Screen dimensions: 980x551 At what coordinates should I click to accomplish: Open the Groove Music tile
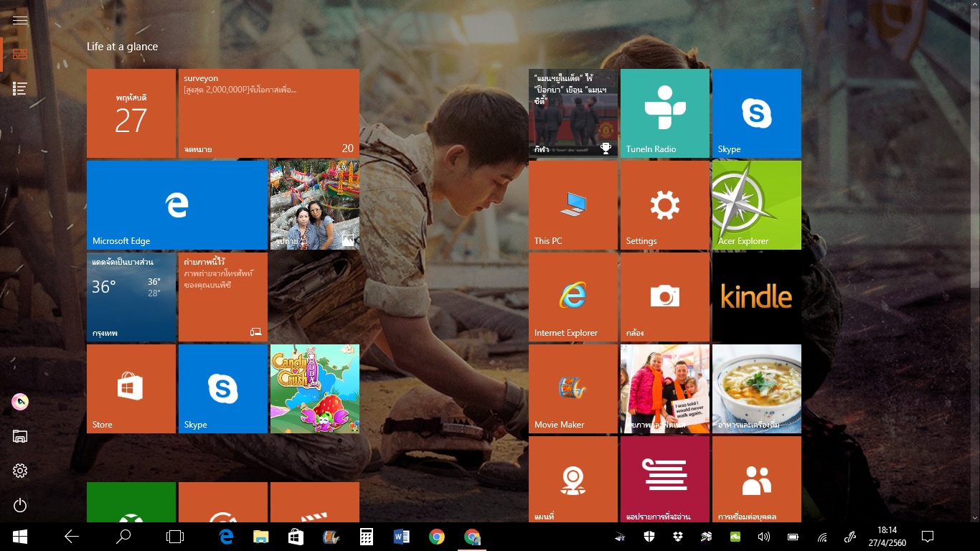(223, 502)
